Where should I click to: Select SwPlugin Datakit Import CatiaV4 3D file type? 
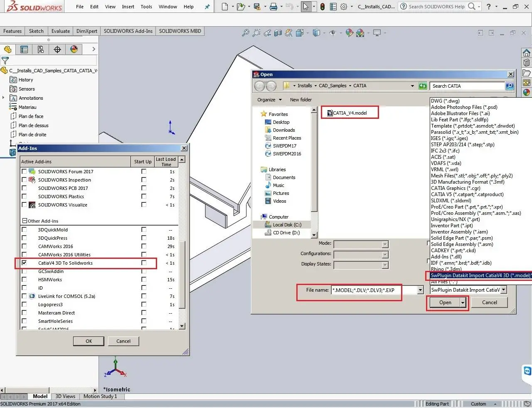(481, 275)
